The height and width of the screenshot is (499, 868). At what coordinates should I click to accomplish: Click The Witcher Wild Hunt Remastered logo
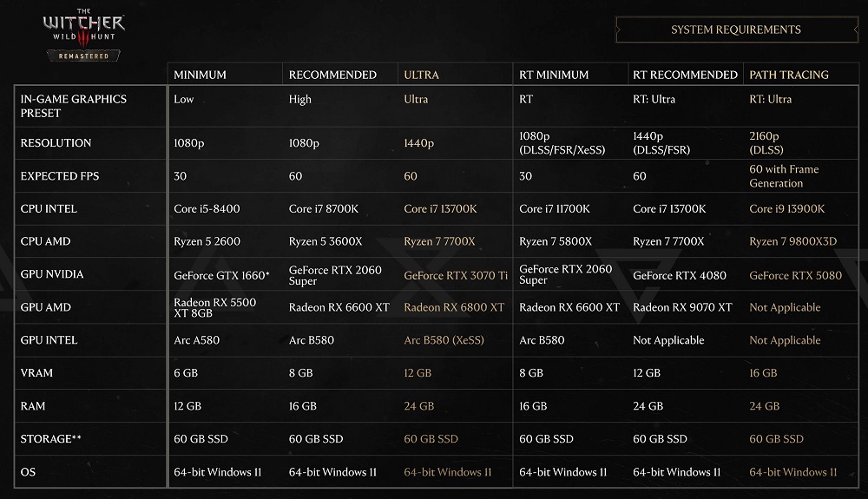tap(83, 35)
